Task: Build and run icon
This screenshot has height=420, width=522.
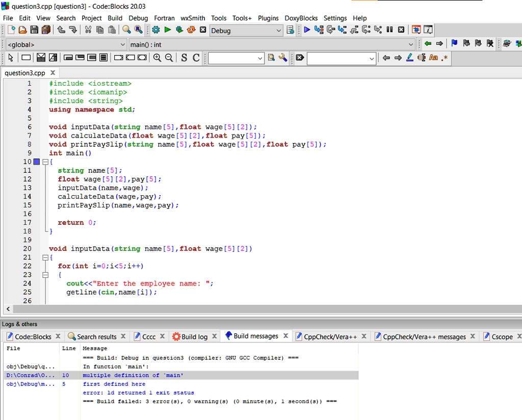Action: click(179, 30)
